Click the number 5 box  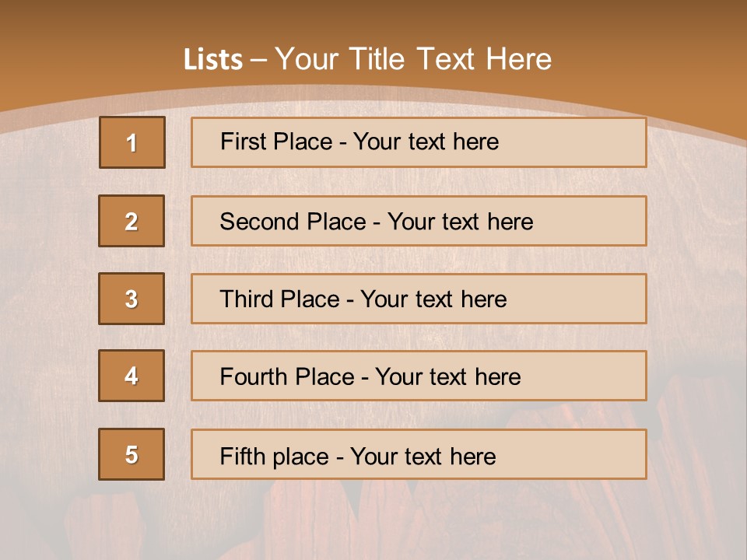click(132, 454)
